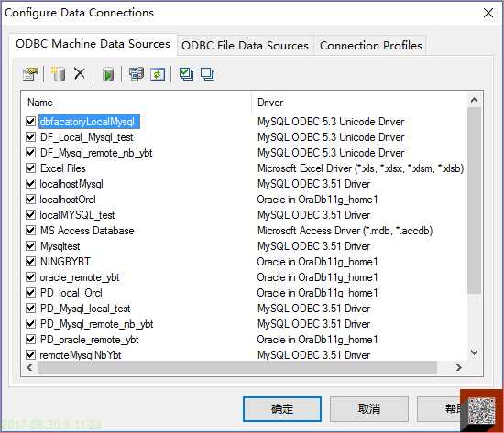
Task: Select the PD_Mysql_local_test row name
Action: coord(85,309)
